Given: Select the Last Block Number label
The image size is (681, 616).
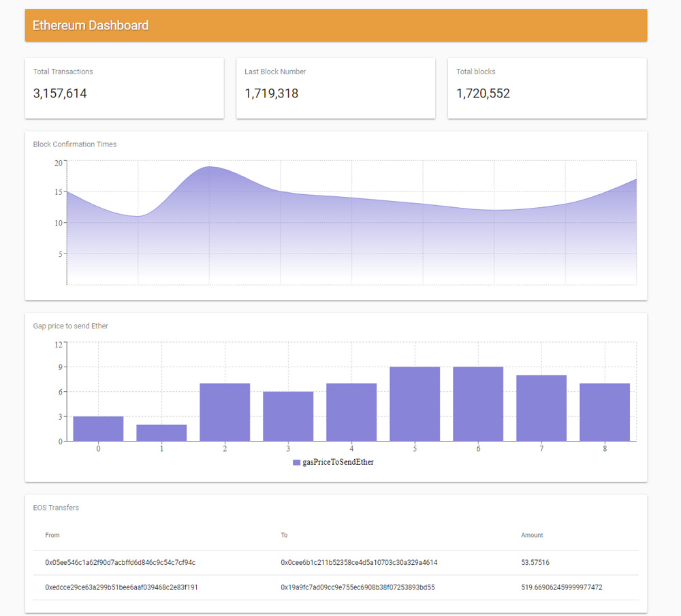Looking at the screenshot, I should tap(275, 72).
